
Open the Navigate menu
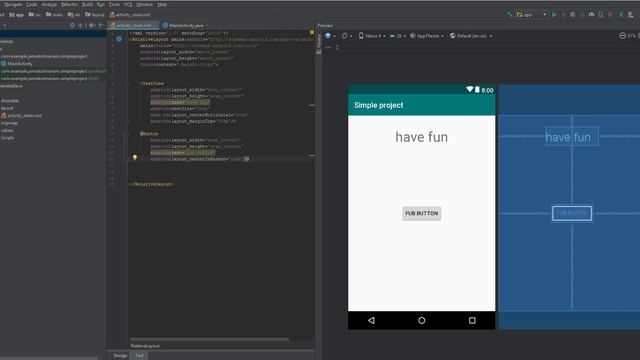tap(13, 4)
